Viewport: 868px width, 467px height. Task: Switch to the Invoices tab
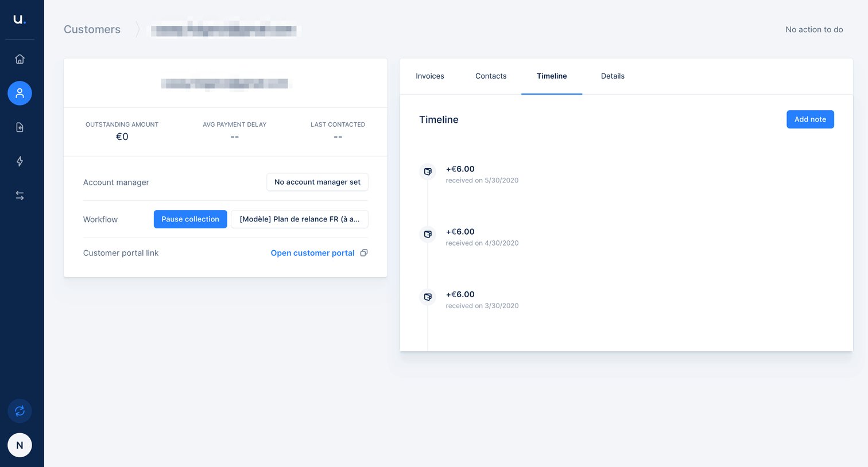coord(430,76)
